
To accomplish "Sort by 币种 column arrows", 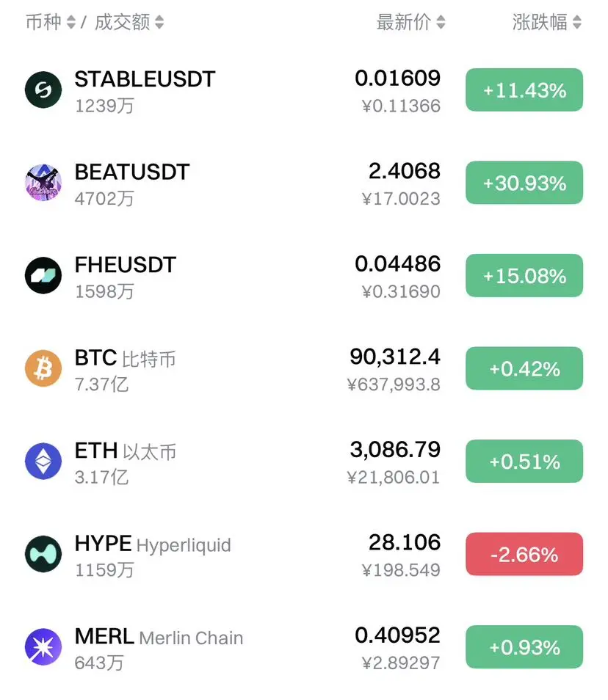I will pyautogui.click(x=71, y=22).
